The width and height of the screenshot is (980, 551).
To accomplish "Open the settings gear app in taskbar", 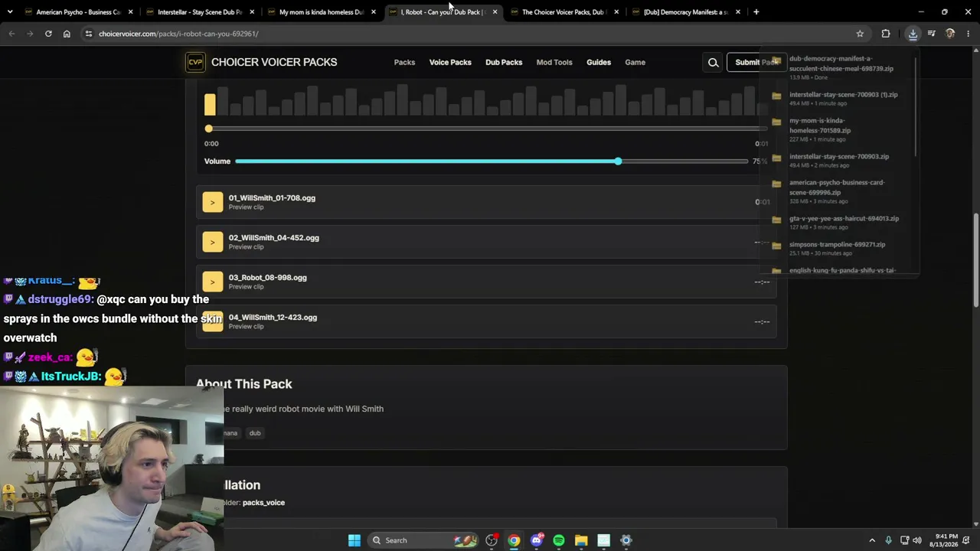I will [626, 540].
